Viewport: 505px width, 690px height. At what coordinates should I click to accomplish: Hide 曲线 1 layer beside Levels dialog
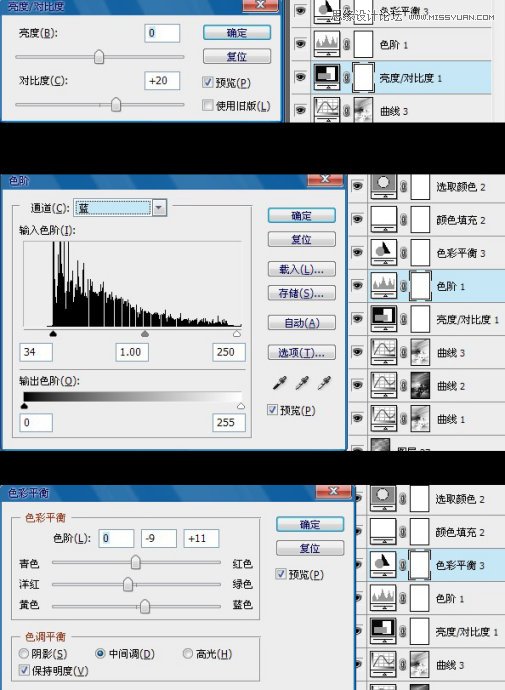pyautogui.click(x=357, y=418)
